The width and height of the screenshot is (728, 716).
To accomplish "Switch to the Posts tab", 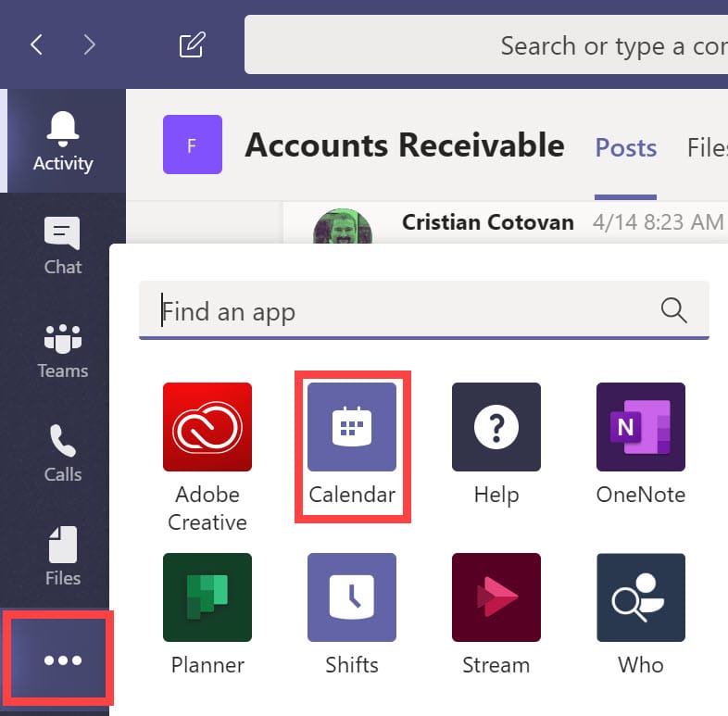I will 625,147.
